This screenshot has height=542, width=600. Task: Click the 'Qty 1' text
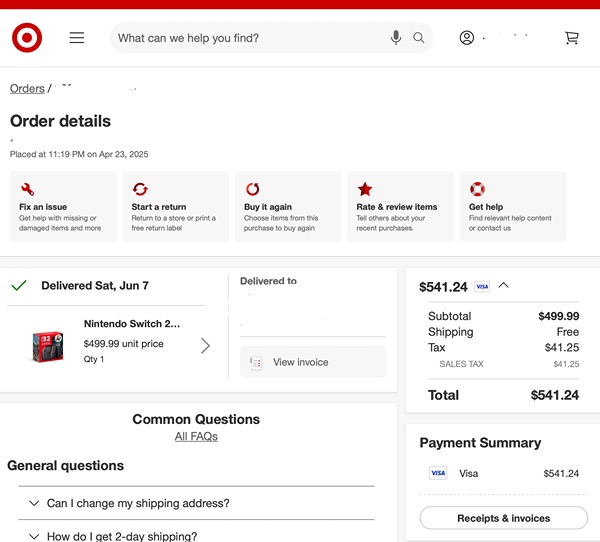(94, 359)
